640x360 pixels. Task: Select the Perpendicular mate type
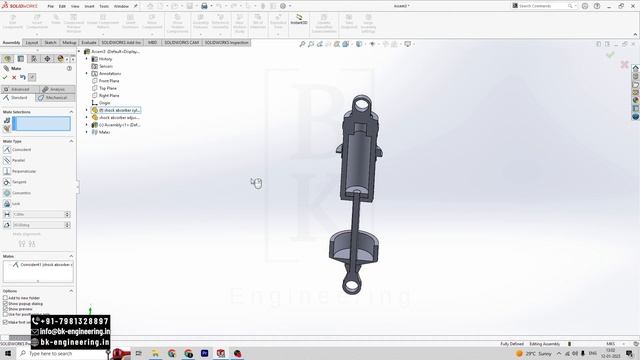[20, 171]
